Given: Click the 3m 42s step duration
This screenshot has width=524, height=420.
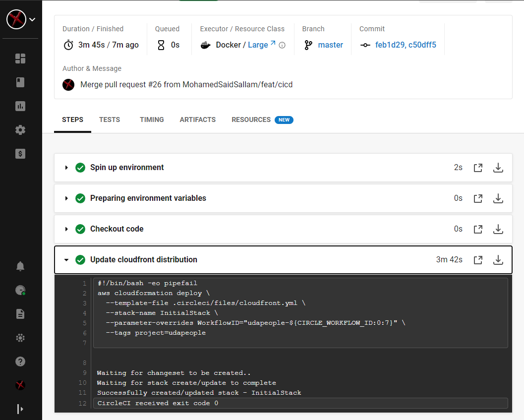Looking at the screenshot, I should click(449, 259).
